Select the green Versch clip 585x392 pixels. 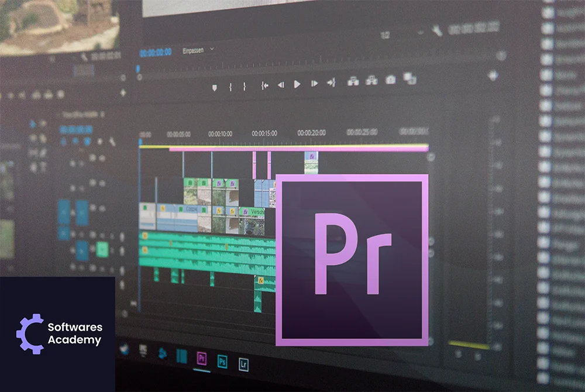click(x=252, y=221)
